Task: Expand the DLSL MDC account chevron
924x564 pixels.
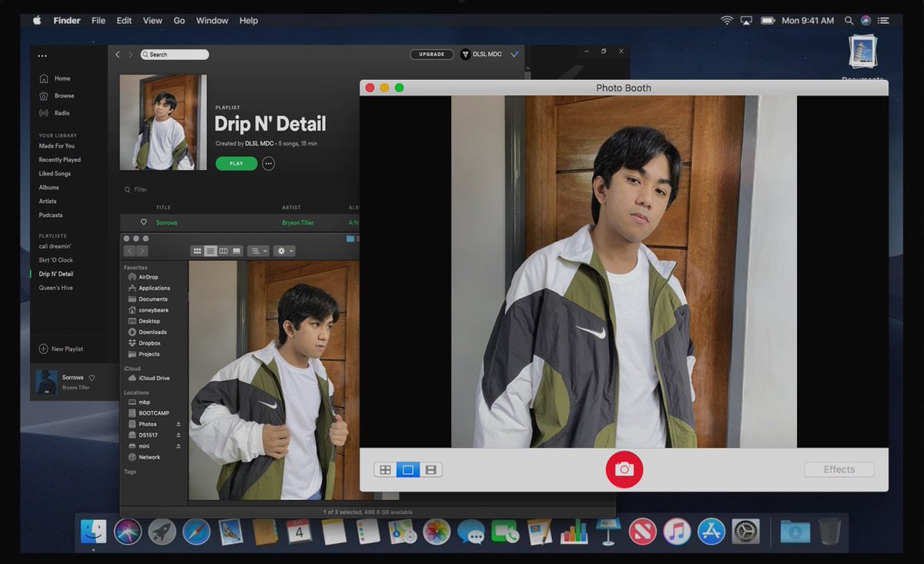Action: 514,55
